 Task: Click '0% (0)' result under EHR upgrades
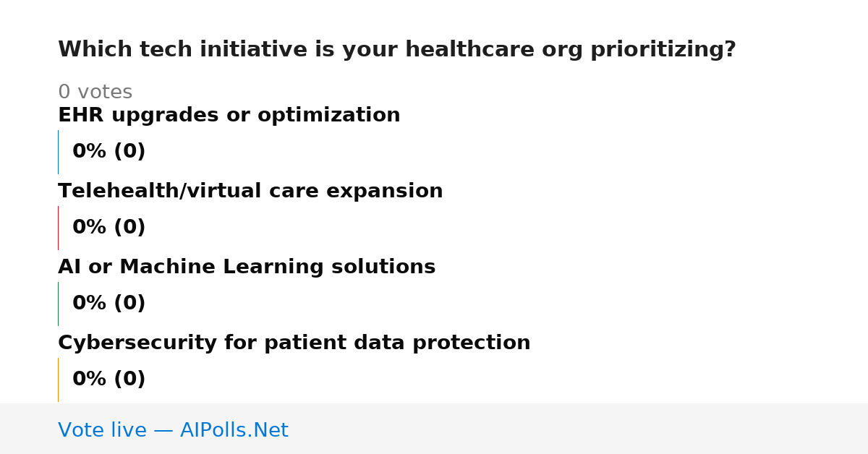pyautogui.click(x=109, y=152)
